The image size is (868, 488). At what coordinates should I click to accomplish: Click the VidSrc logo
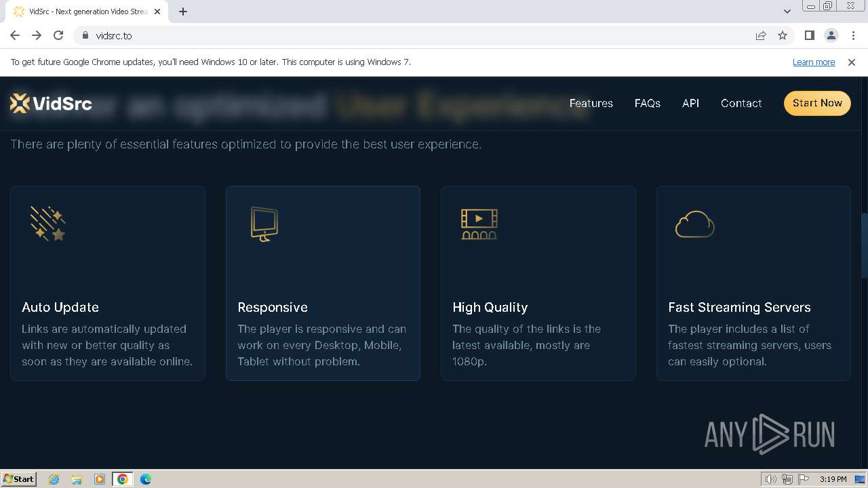[52, 103]
